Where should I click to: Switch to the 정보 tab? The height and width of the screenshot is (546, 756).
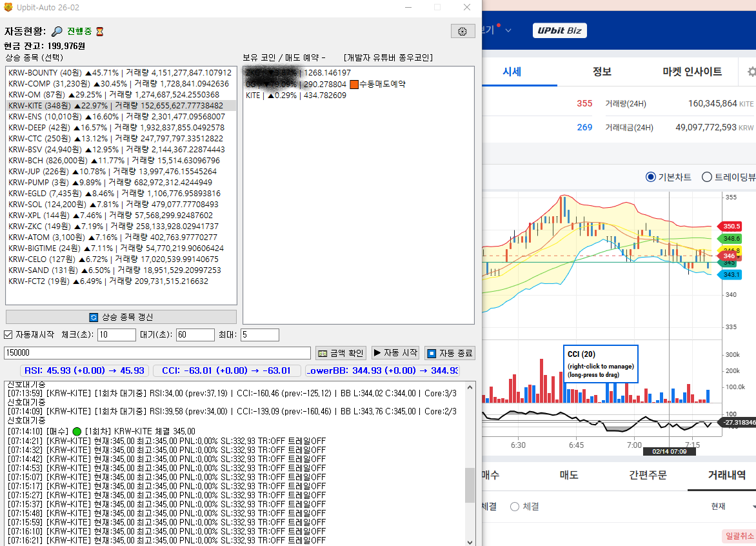(601, 72)
